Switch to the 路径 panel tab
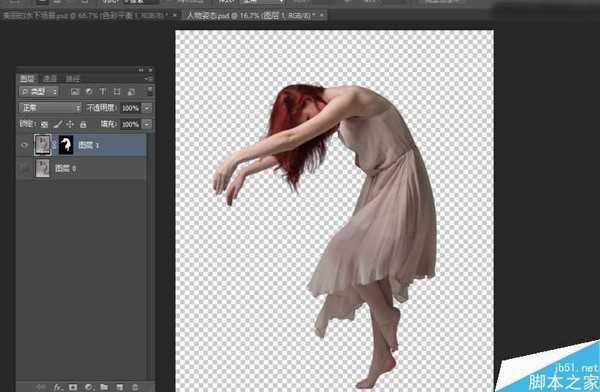Image resolution: width=600 pixels, height=392 pixels. 73,78
